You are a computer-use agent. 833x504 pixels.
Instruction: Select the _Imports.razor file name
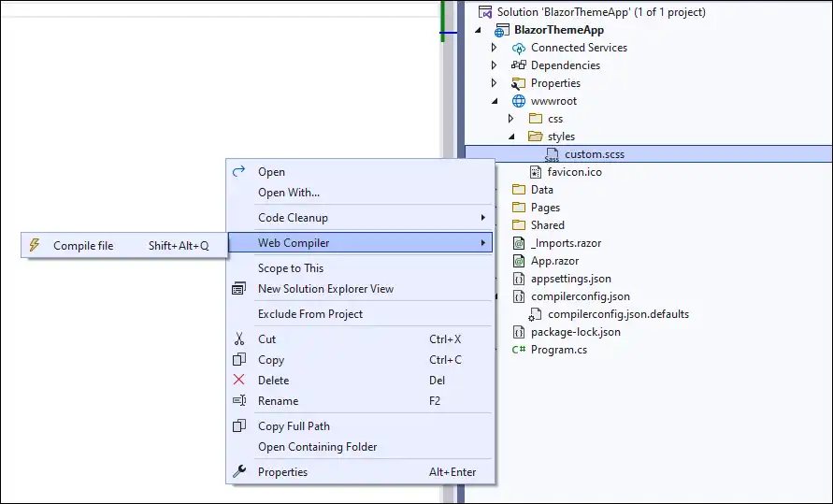(566, 243)
